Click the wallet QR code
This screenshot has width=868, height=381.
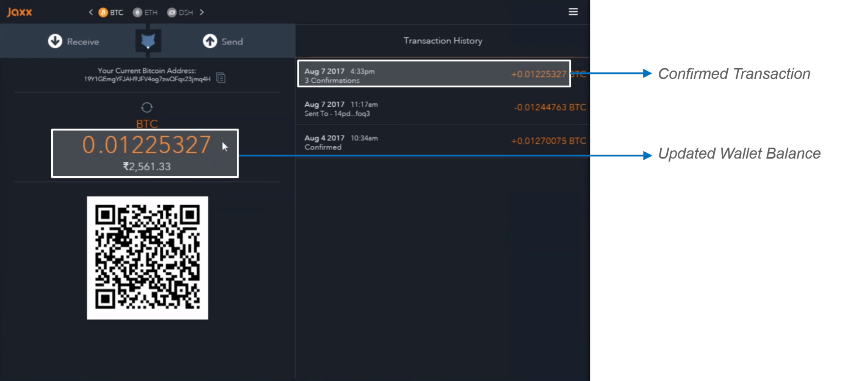click(x=147, y=258)
